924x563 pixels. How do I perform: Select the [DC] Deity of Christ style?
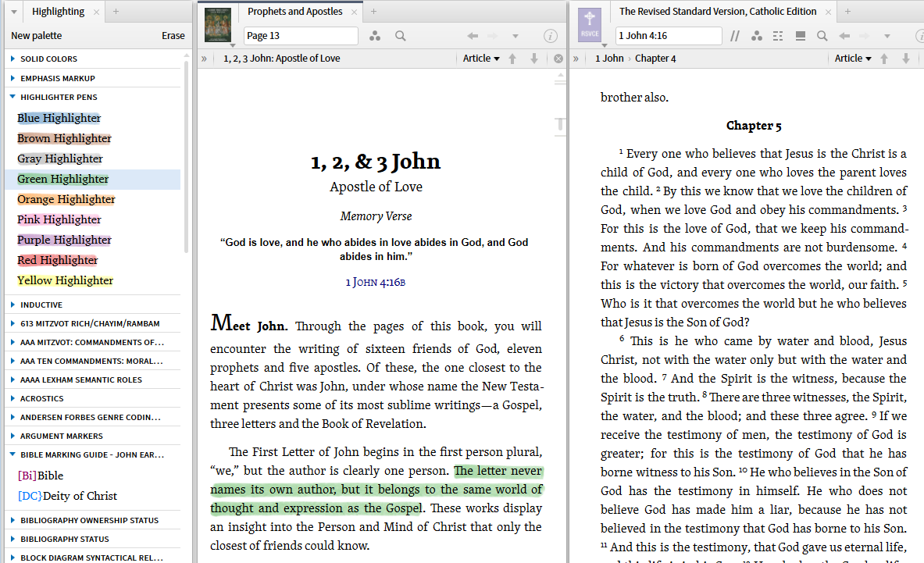67,497
